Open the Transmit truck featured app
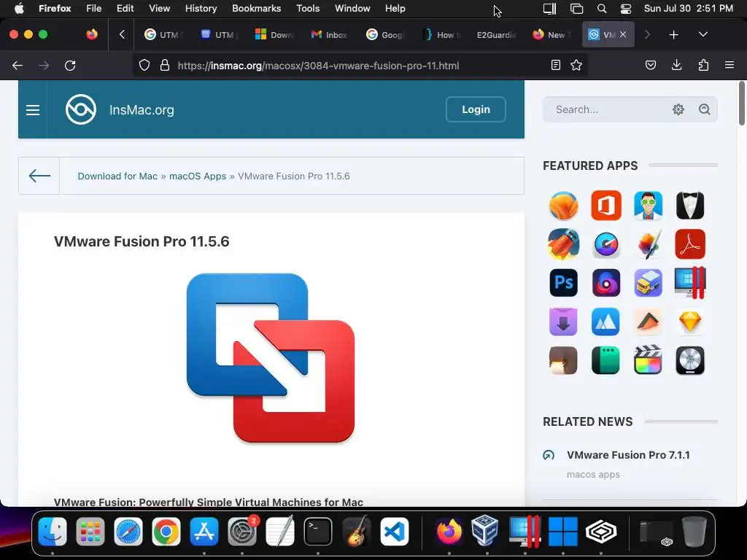The height and width of the screenshot is (560, 747). (648, 283)
